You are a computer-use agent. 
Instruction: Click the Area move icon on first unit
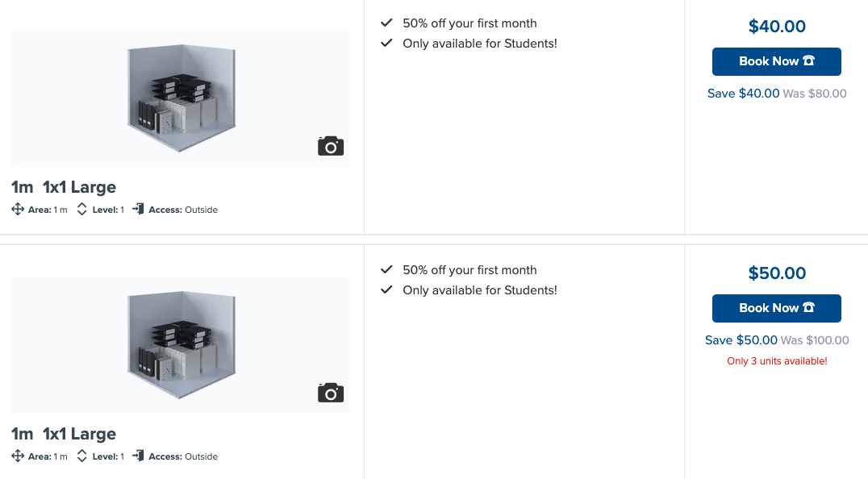18,209
